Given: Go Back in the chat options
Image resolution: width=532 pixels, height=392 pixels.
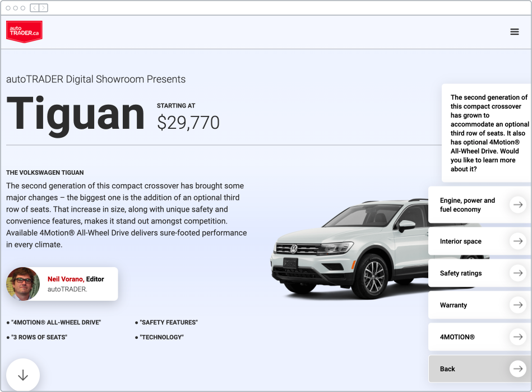Looking at the screenshot, I should click(480, 368).
